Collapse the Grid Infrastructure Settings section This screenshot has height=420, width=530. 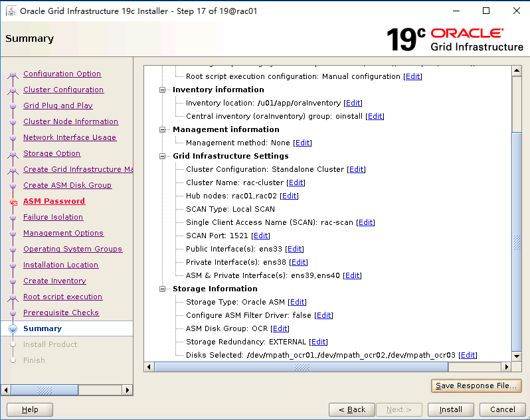(163, 156)
